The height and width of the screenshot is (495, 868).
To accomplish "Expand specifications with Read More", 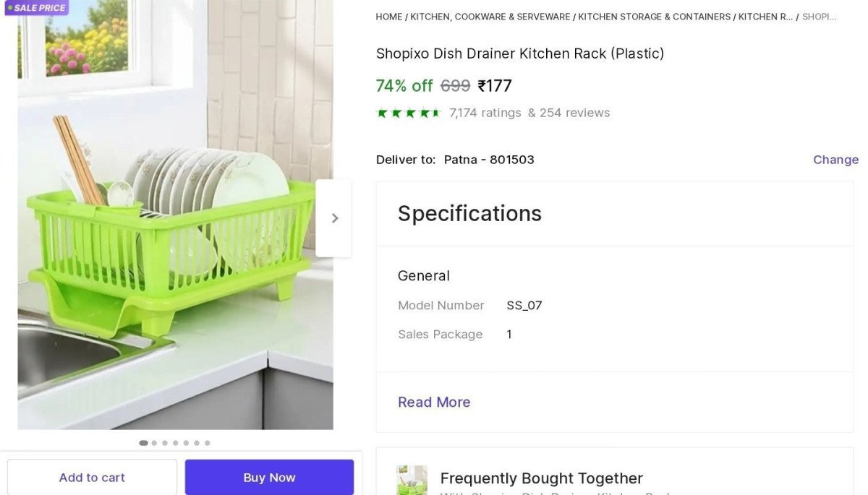I will (x=434, y=403).
